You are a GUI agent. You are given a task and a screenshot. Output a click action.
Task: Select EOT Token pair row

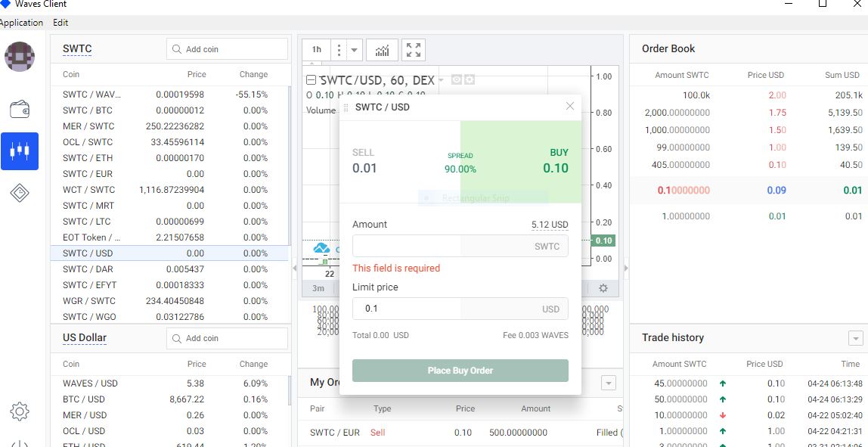coord(169,237)
